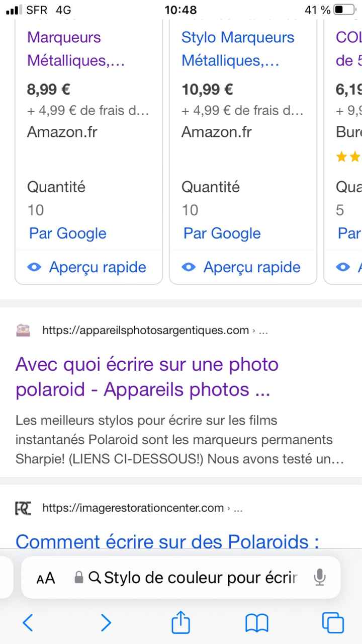The image size is (362, 644).
Task: Tap Par Google under the 8,99 € product
Action: [67, 233]
